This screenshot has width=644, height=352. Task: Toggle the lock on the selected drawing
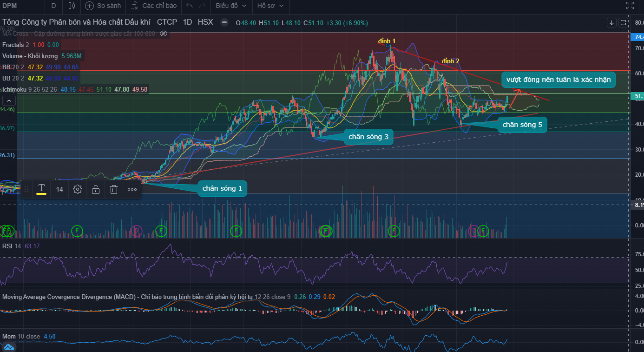96,189
